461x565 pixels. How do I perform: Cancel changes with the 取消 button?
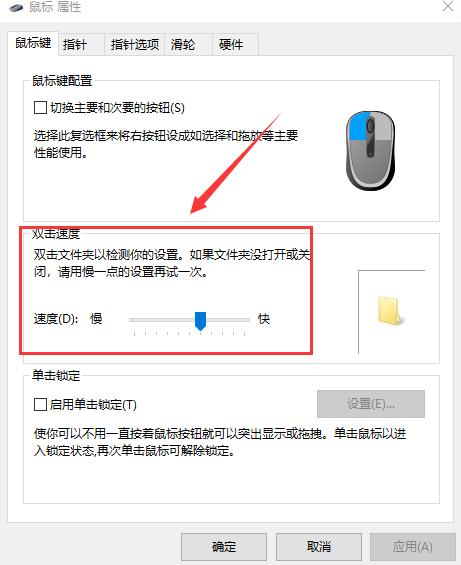319,547
